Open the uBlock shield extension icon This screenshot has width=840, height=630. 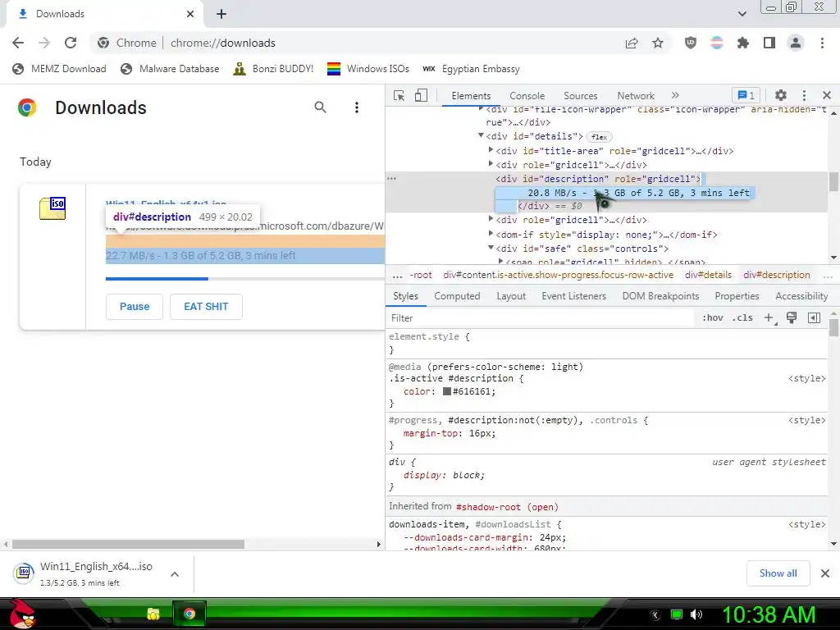691,43
